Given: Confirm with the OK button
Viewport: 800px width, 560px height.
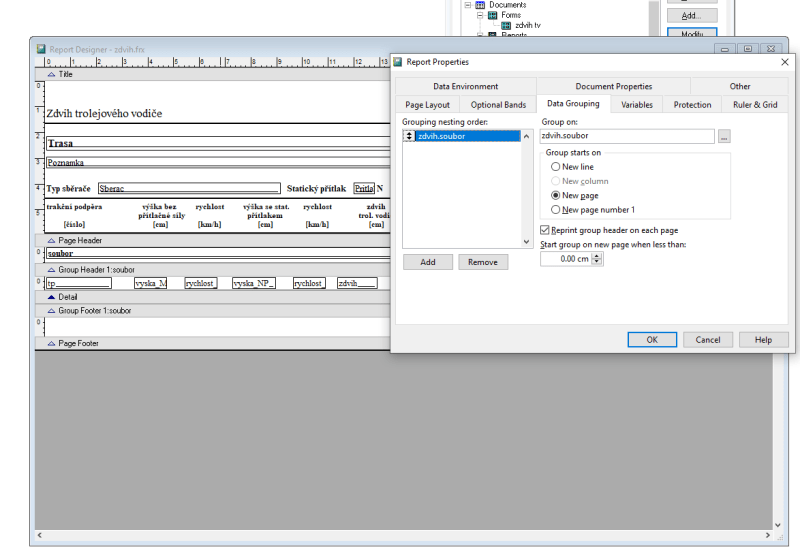Looking at the screenshot, I should pyautogui.click(x=652, y=340).
